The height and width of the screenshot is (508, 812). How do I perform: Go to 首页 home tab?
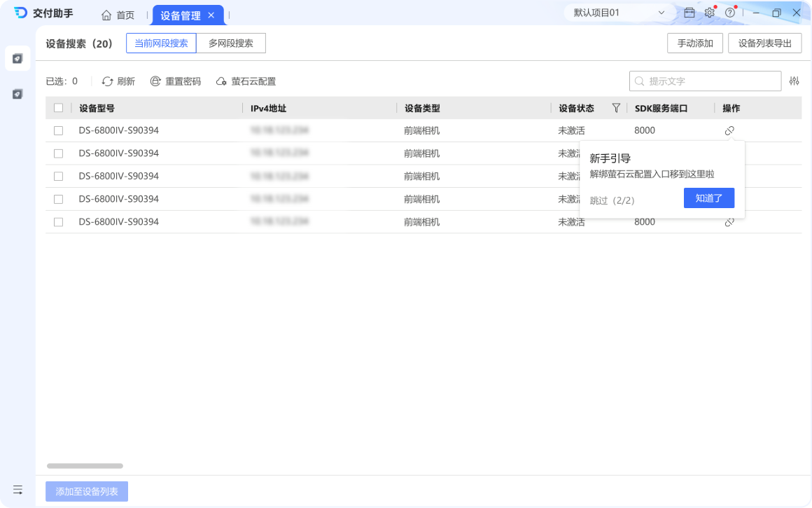[x=118, y=15]
